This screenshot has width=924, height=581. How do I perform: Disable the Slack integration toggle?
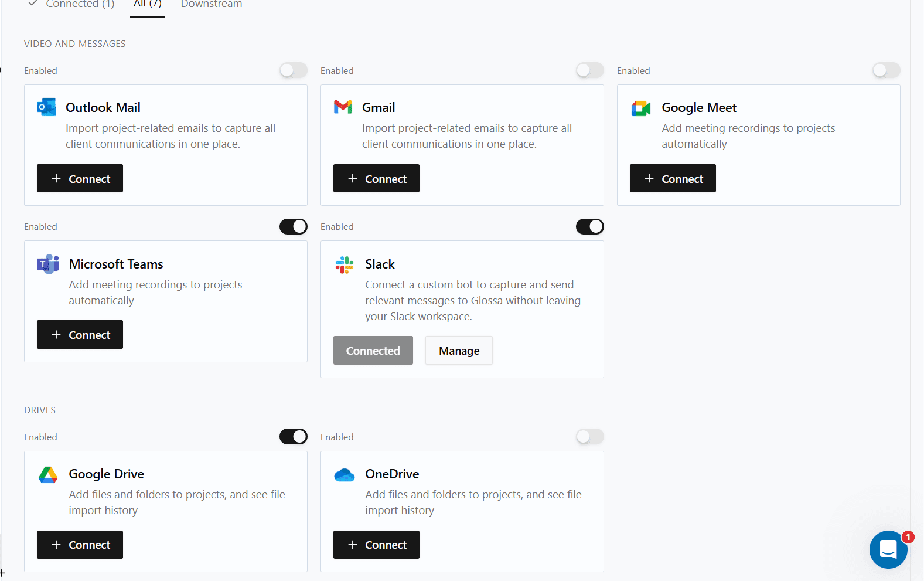tap(590, 226)
